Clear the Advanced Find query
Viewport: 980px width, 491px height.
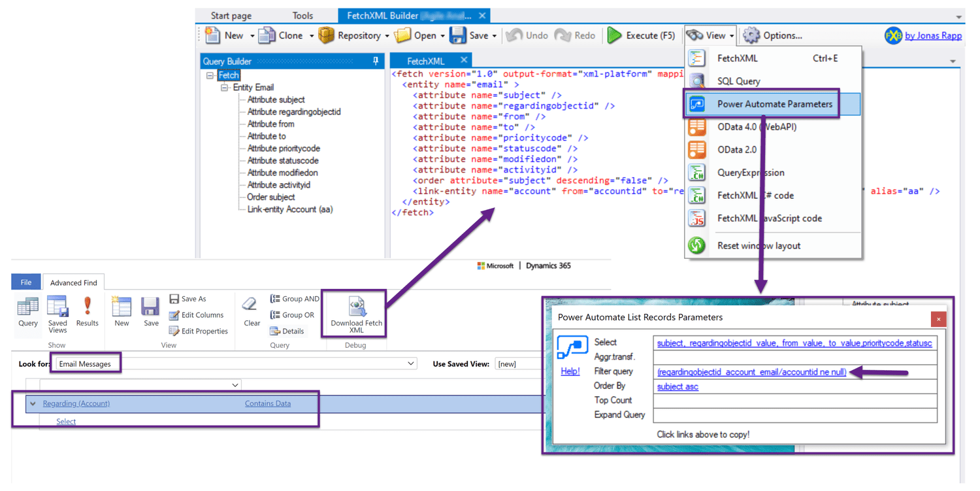click(252, 313)
